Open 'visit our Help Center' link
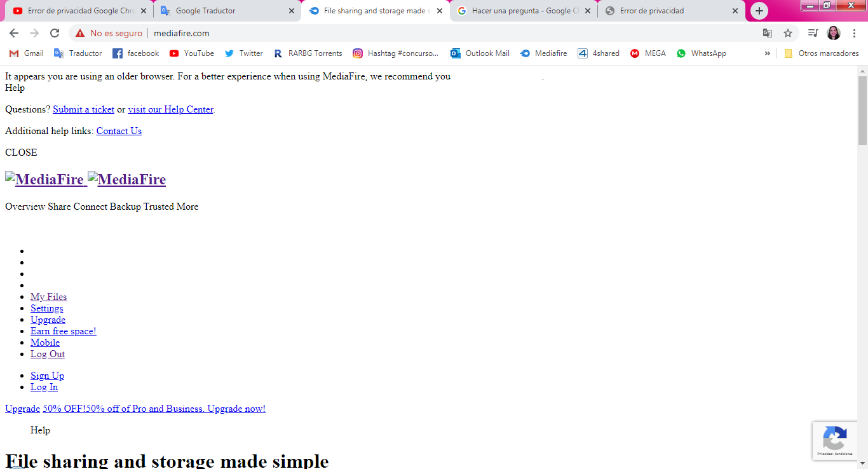Image resolution: width=868 pixels, height=469 pixels. click(170, 109)
